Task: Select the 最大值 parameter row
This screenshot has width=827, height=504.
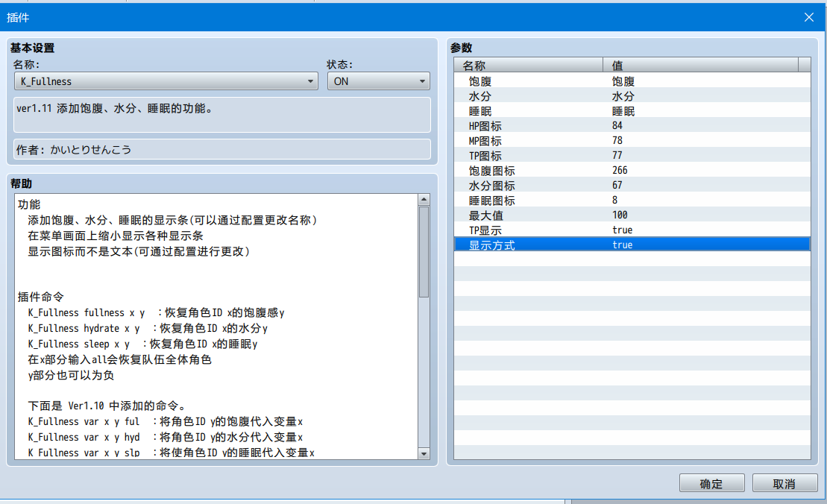Action: pyautogui.click(x=632, y=215)
